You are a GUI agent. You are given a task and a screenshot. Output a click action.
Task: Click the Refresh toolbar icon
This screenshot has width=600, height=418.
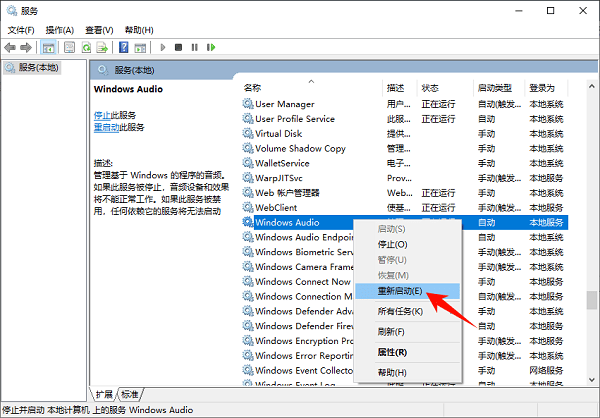click(x=86, y=47)
